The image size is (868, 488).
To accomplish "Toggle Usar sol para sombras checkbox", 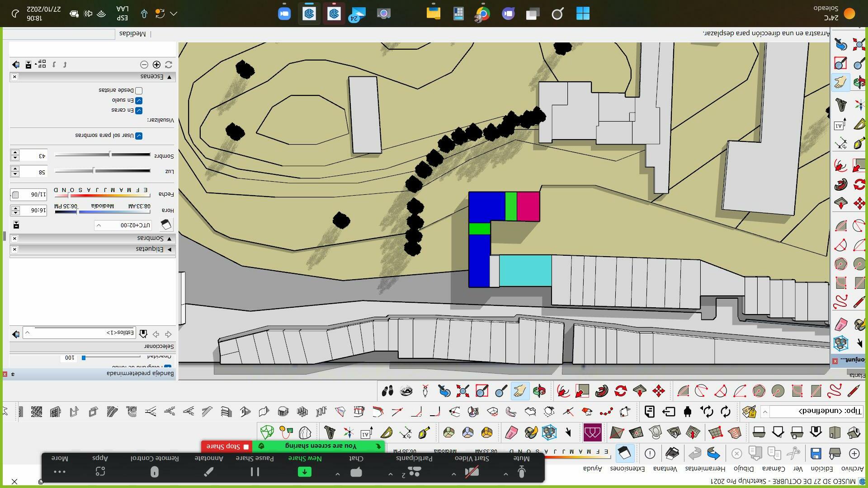I will click(139, 136).
